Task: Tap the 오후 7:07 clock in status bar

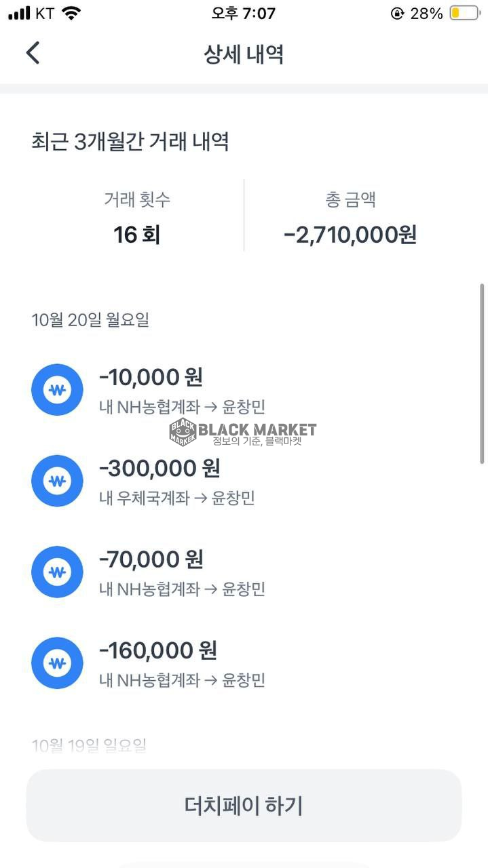Action: [x=243, y=13]
